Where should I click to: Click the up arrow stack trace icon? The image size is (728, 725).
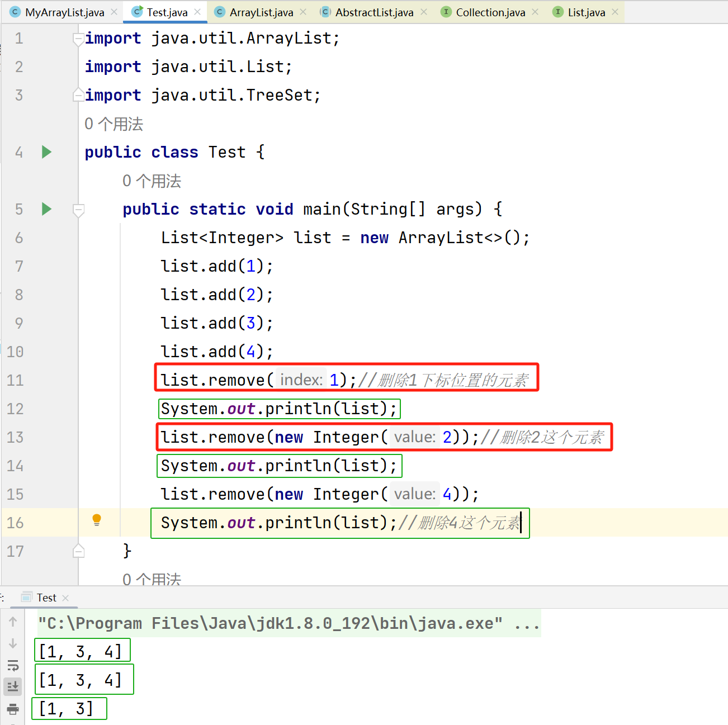(13, 622)
